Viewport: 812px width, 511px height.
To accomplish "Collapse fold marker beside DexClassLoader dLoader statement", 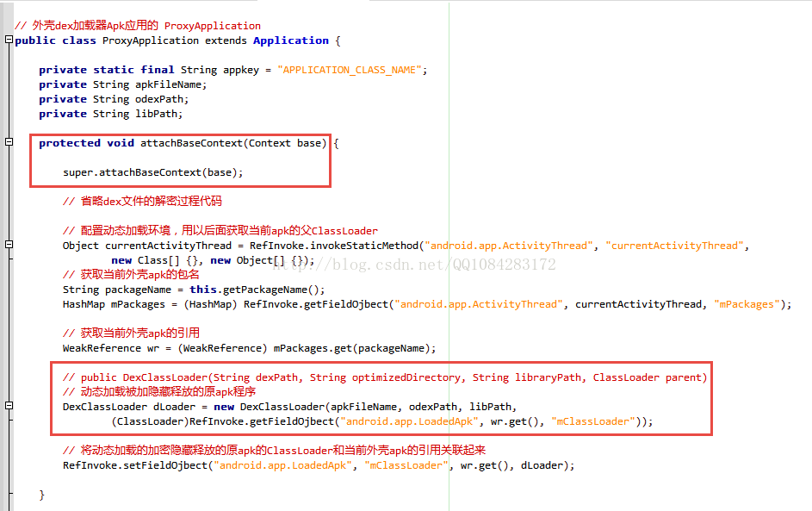I will point(9,406).
